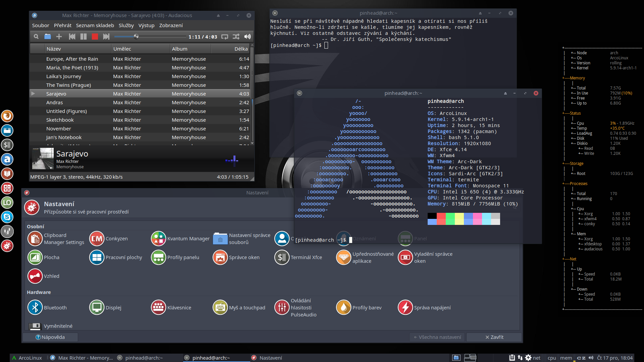Open Clipboard Manager Settings
The height and width of the screenshot is (362, 644).
pos(56,239)
